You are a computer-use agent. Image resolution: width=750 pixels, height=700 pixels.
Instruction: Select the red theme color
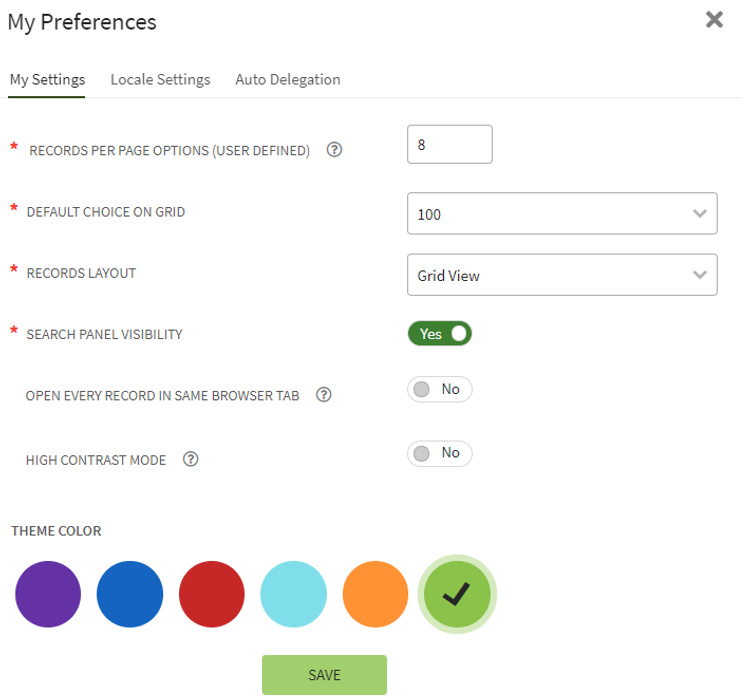(212, 594)
